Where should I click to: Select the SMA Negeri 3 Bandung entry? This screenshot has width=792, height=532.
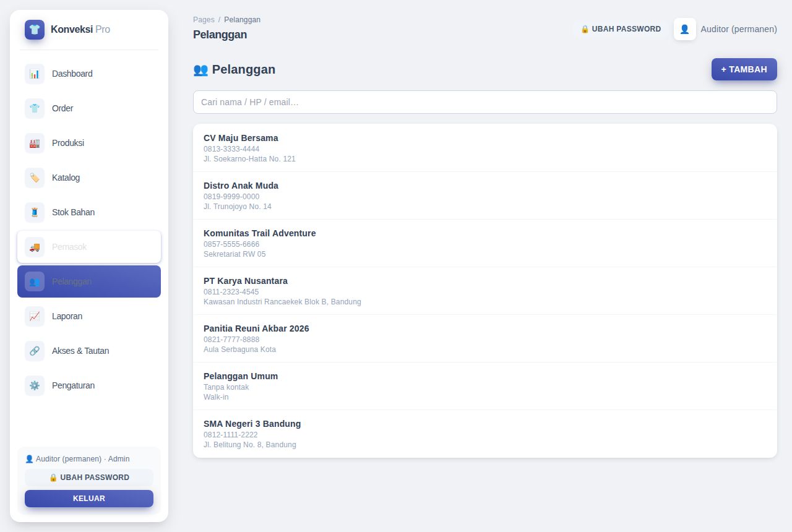click(485, 434)
